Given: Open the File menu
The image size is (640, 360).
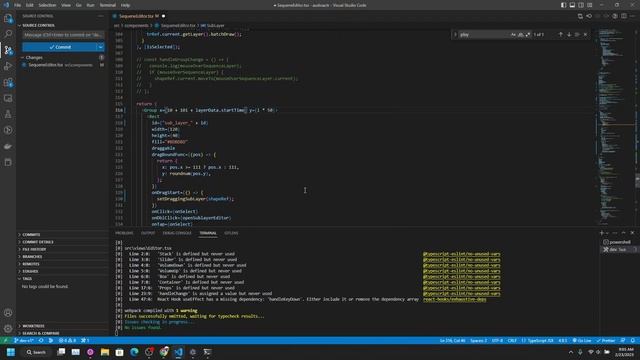Looking at the screenshot, I should point(18,5).
